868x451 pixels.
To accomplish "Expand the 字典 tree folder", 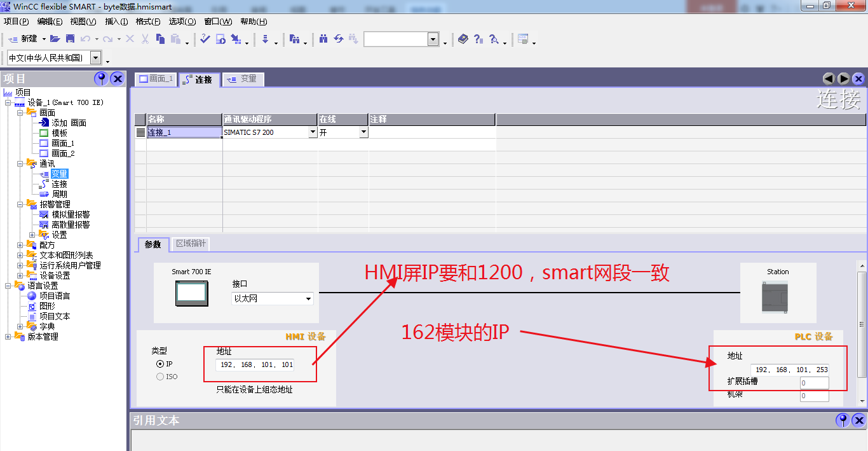I will click(20, 326).
